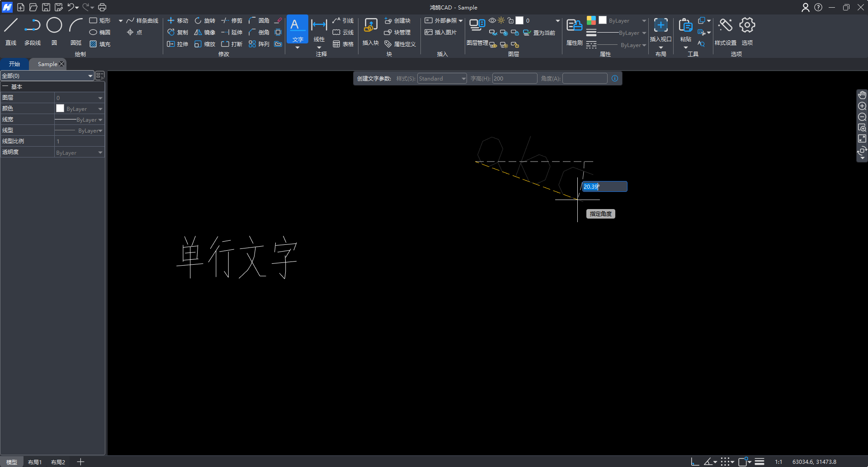Click the 插入块 insert block icon
Viewport: 868px width, 467px height.
(370, 31)
